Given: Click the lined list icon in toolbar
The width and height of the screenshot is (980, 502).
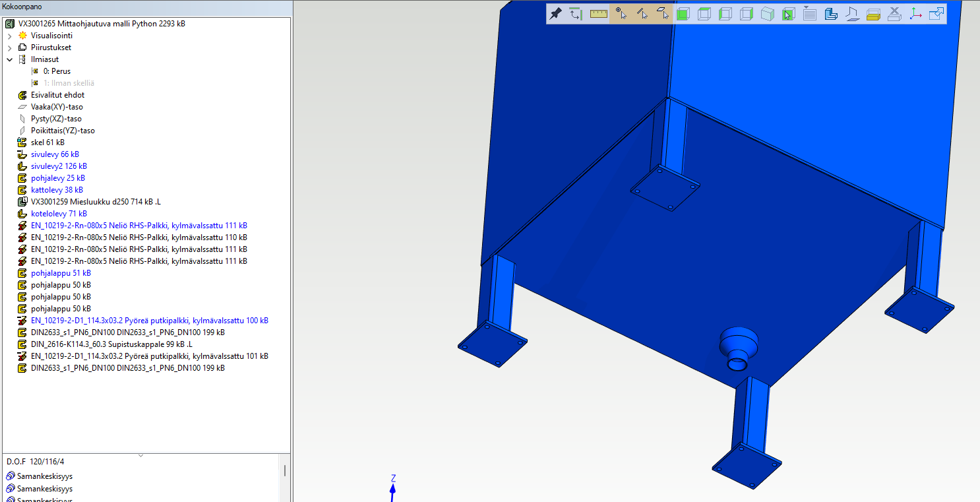Looking at the screenshot, I should tap(810, 14).
